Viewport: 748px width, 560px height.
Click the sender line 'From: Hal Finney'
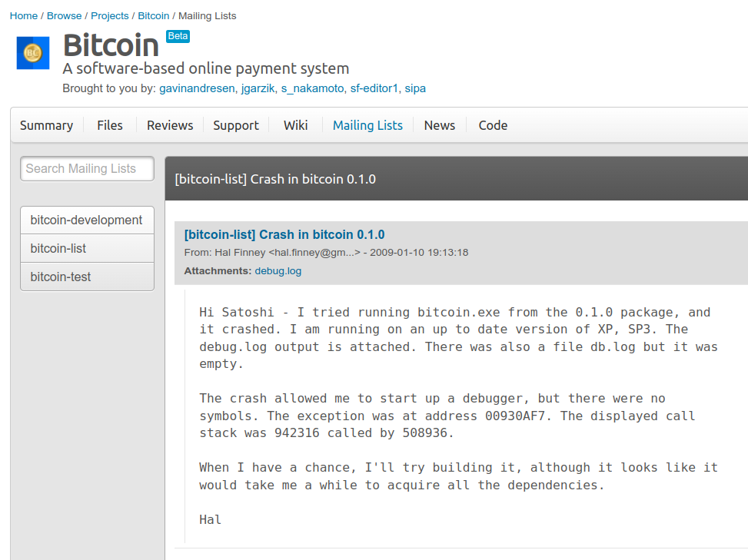(326, 253)
